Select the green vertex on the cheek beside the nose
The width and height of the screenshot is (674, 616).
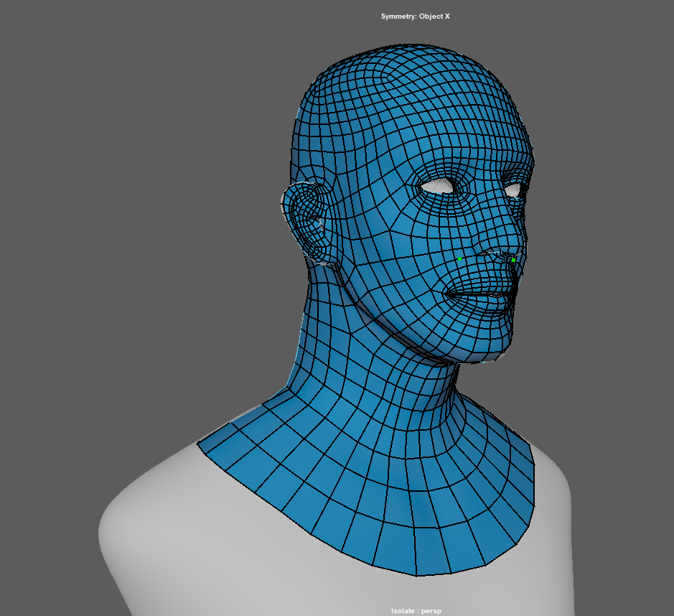click(x=460, y=258)
